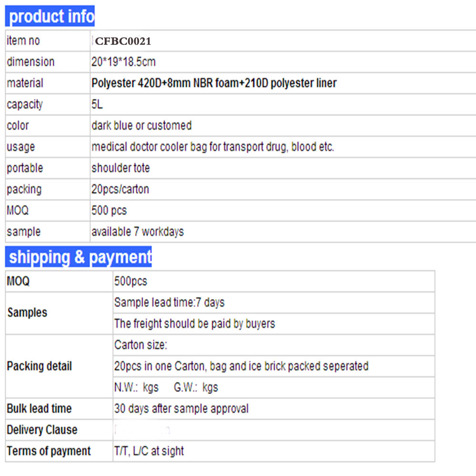The width and height of the screenshot is (476, 476).
Task: Click the 'dark blue or customed' color value
Action: (141, 126)
